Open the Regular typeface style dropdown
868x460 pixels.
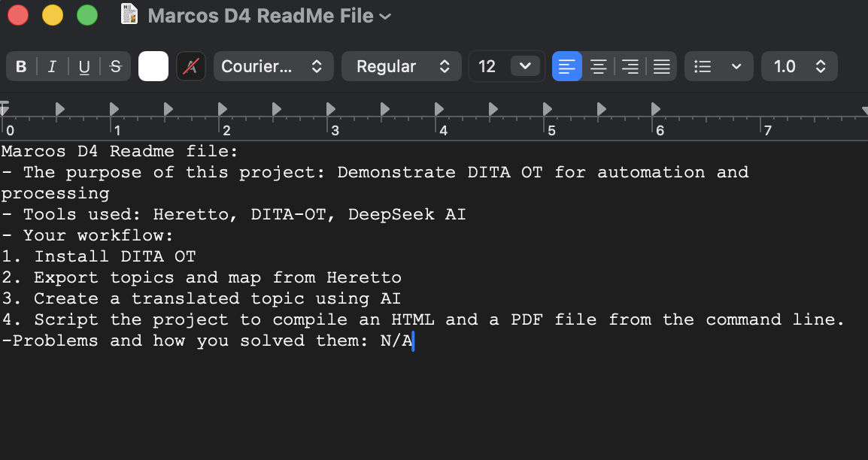(402, 66)
